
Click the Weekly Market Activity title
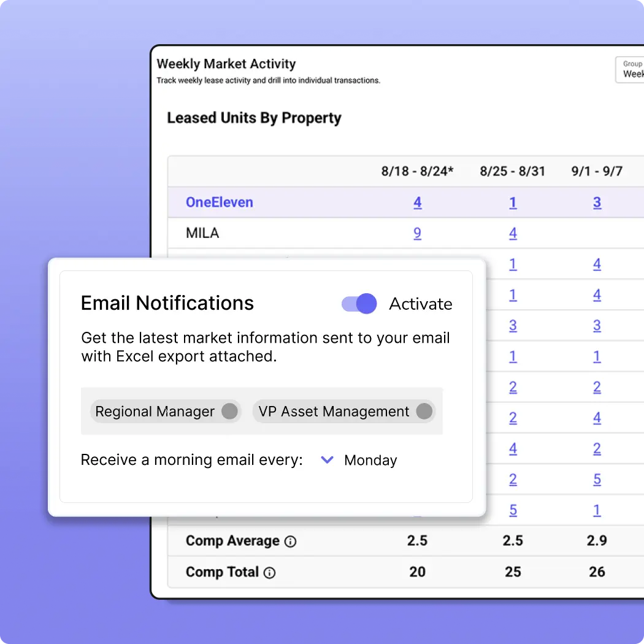226,64
